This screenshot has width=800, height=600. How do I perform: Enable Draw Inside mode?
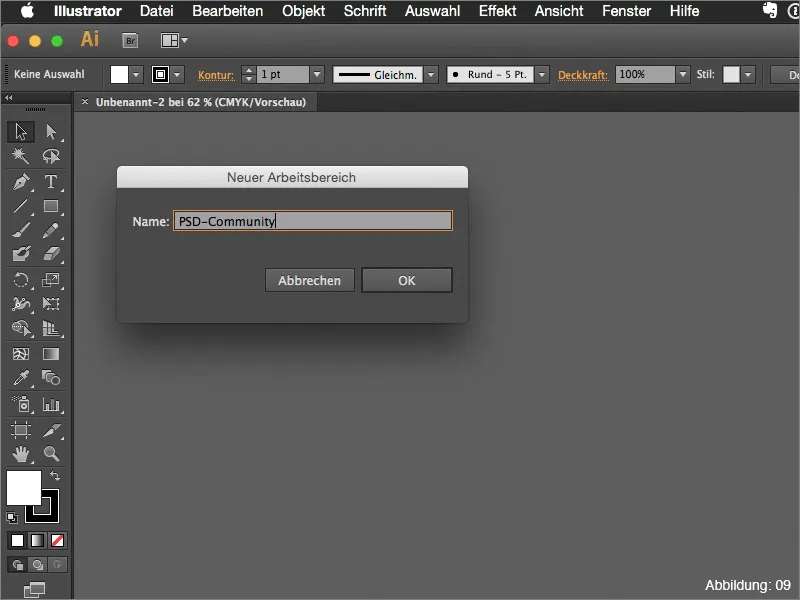click(x=57, y=565)
